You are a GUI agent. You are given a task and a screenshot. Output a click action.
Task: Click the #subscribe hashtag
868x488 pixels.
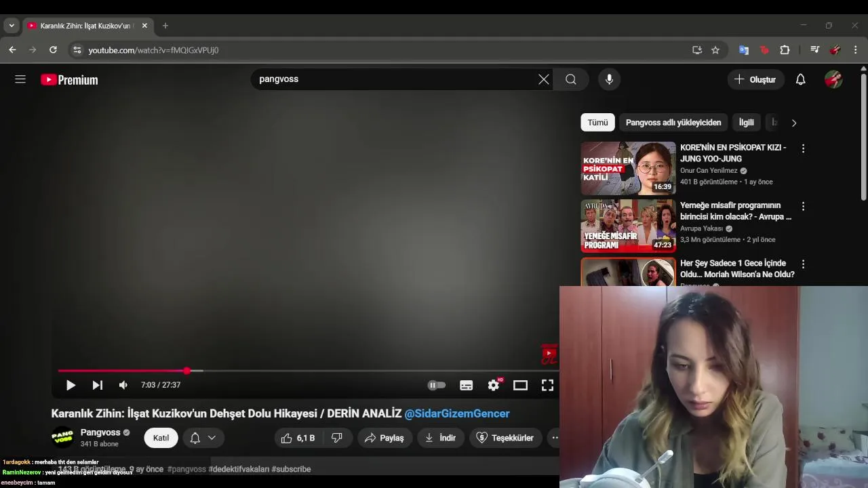click(291, 469)
